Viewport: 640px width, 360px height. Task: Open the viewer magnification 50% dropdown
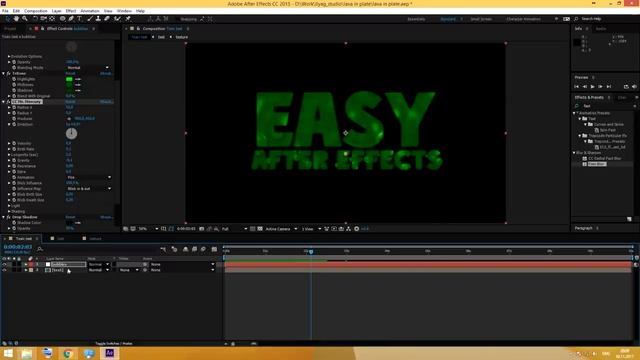point(148,229)
